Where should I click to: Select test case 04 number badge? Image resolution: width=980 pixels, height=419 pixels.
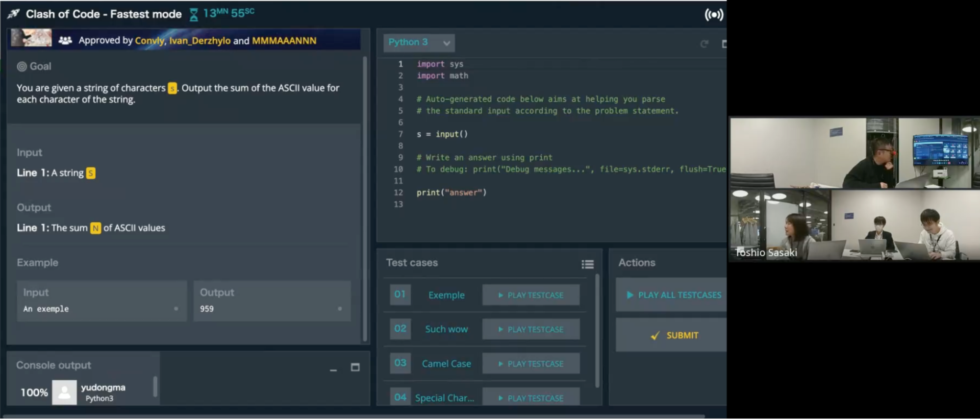[x=400, y=397]
